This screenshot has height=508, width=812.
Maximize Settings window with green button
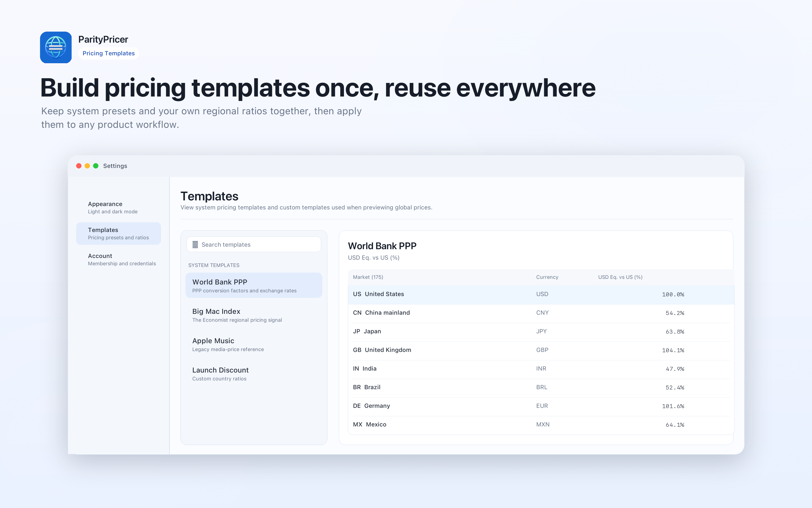(x=96, y=166)
